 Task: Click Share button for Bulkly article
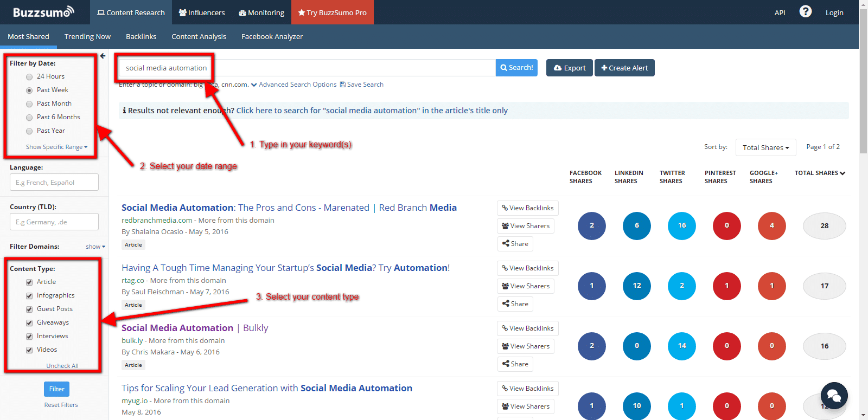[515, 364]
